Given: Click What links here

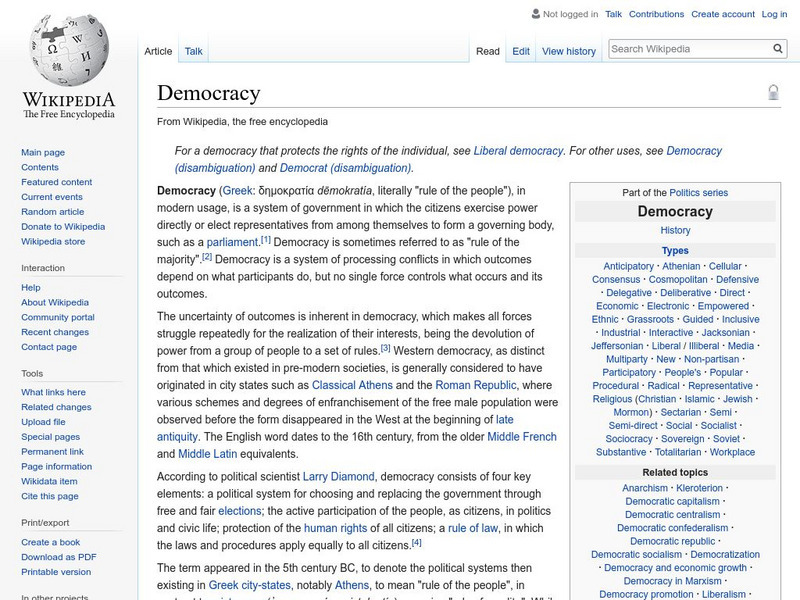Looking at the screenshot, I should [x=54, y=392].
